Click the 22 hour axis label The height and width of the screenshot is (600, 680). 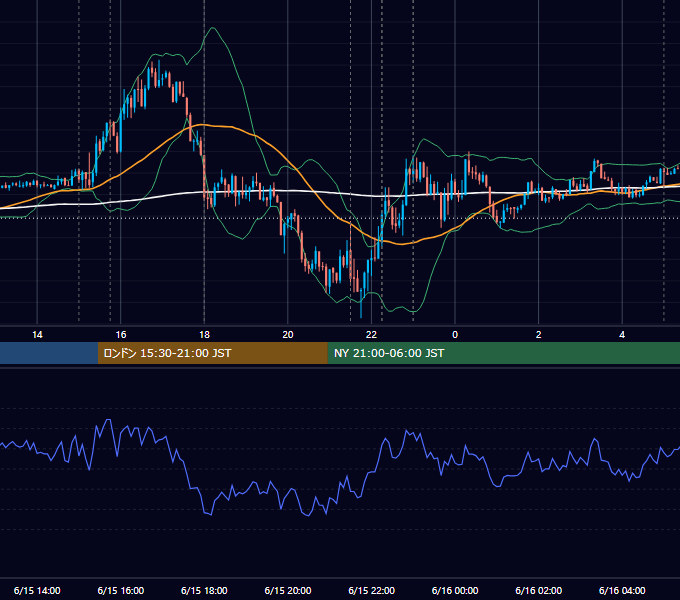371,335
